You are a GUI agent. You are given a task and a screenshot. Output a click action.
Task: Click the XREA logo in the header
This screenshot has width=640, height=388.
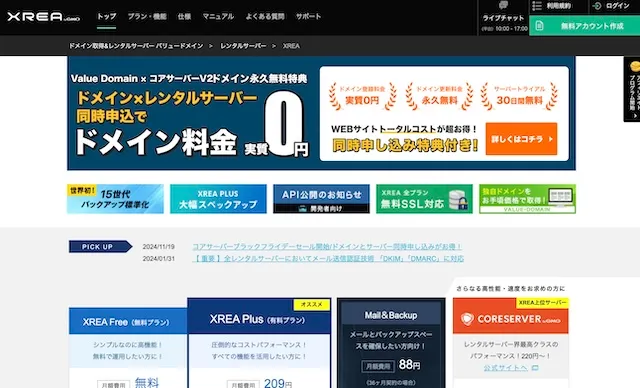click(43, 17)
